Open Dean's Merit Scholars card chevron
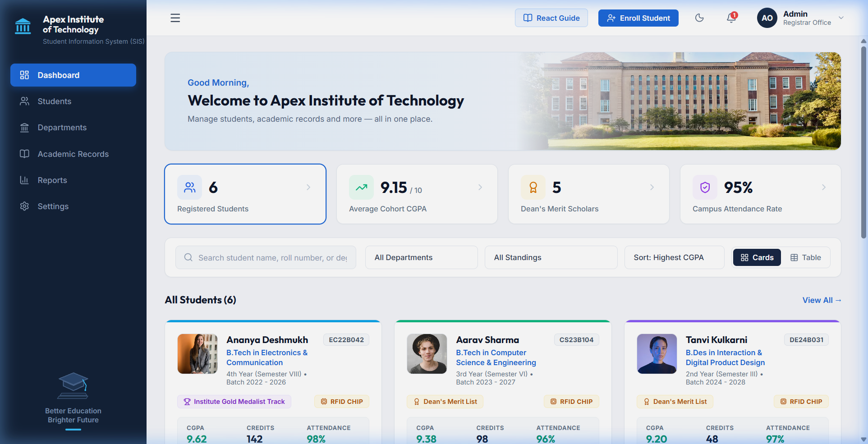Viewport: 868px width, 444px height. [652, 187]
